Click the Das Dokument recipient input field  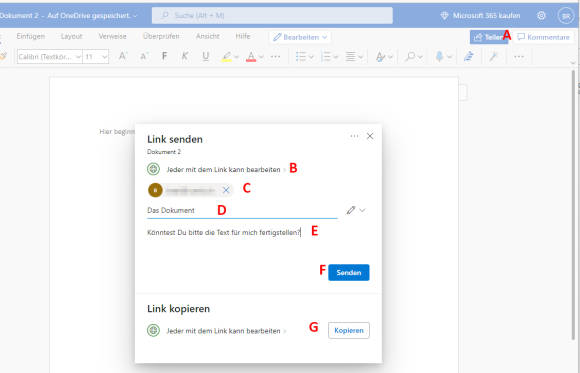click(242, 210)
